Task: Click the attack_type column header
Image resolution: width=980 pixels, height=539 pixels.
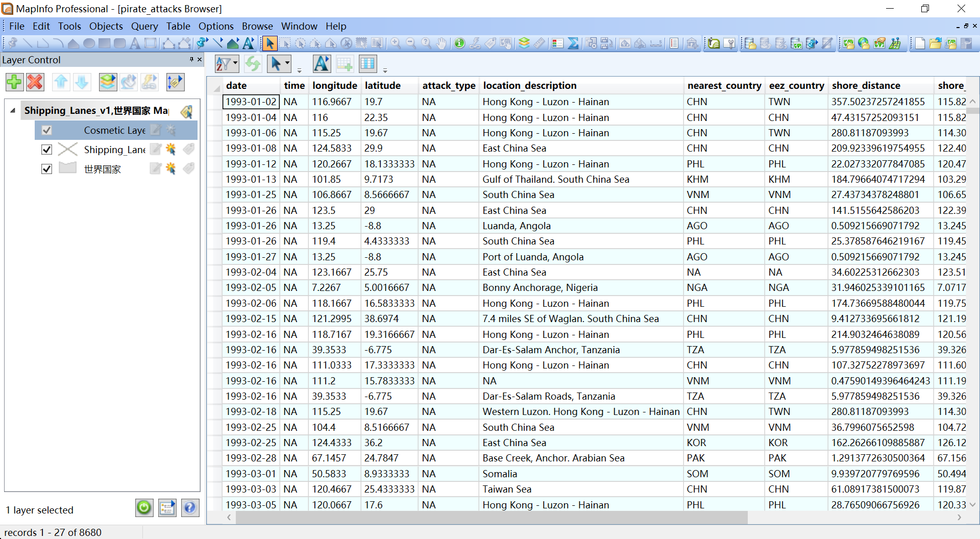Action: tap(449, 86)
